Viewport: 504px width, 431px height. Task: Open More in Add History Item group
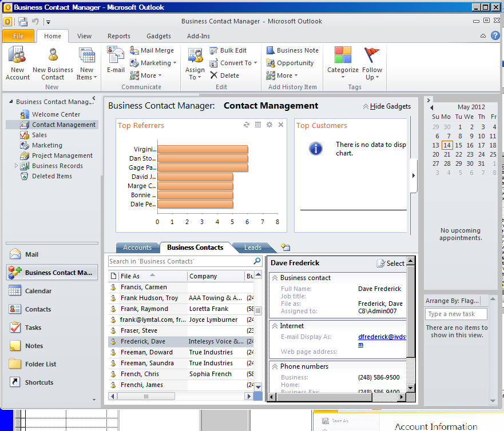coord(282,75)
